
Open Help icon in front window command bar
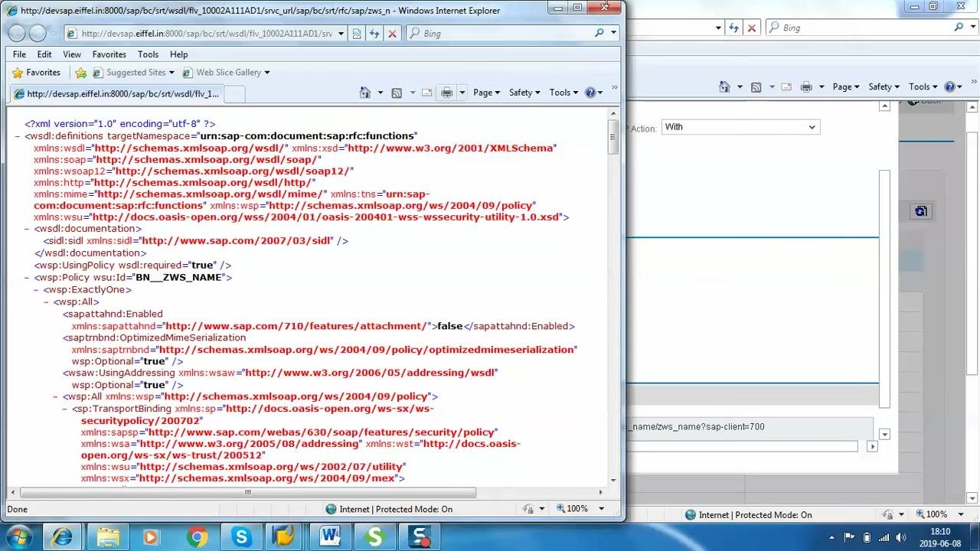[590, 93]
